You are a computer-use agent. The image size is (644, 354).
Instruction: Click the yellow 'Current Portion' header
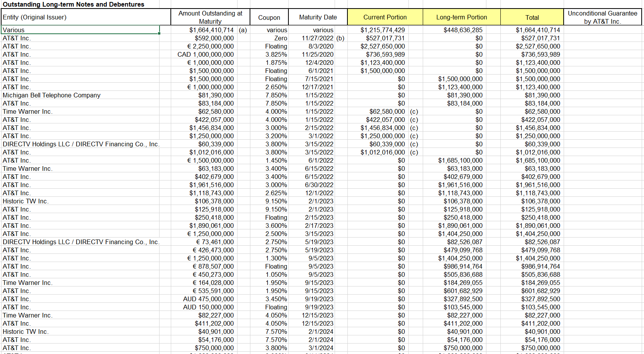[385, 17]
